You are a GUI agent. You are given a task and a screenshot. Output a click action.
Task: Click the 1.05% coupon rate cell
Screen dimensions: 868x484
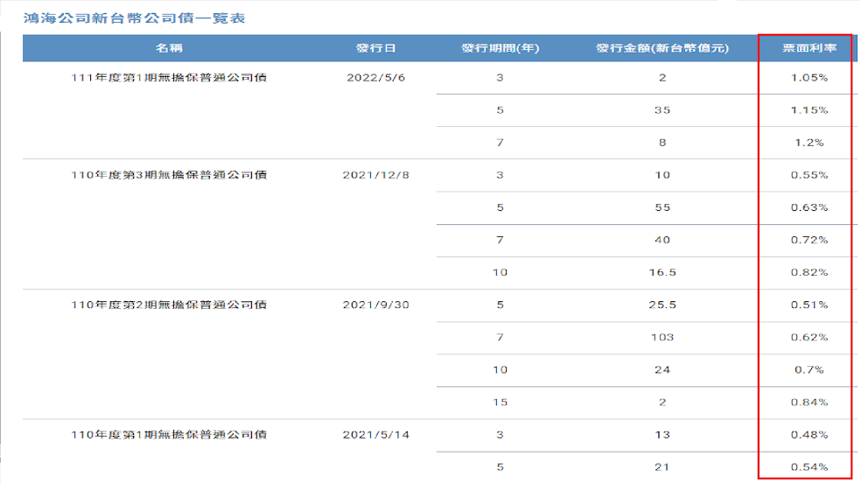809,78
